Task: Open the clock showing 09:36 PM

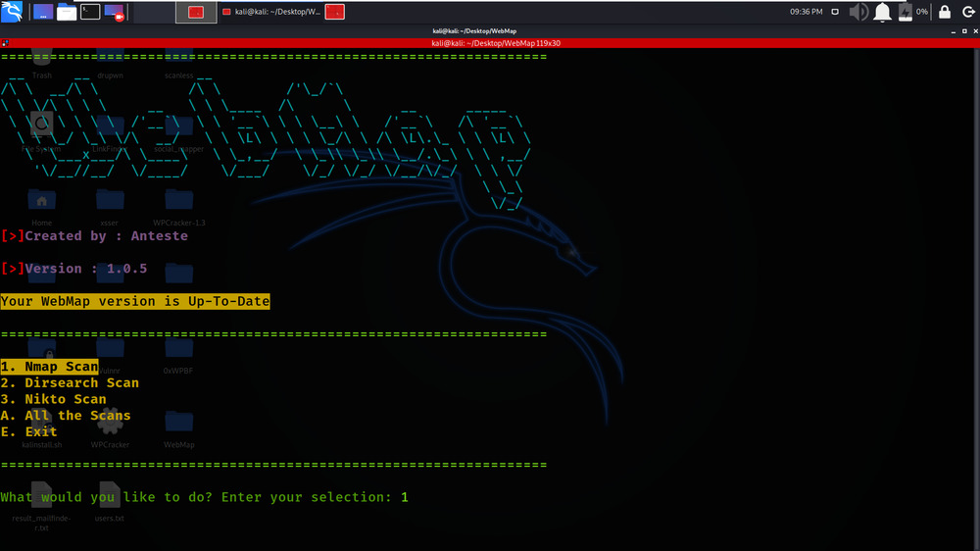Action: click(x=807, y=12)
